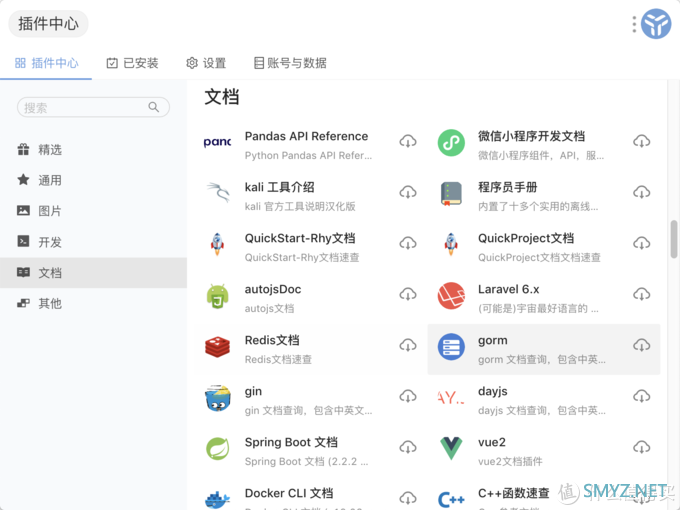The height and width of the screenshot is (510, 680).
Task: Click the Vue green V logo
Action: (451, 448)
